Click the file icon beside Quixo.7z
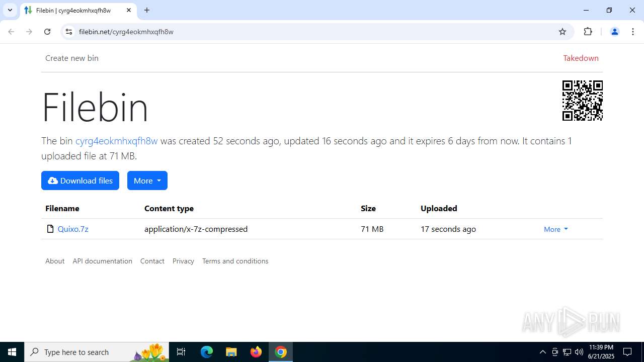 tap(50, 229)
